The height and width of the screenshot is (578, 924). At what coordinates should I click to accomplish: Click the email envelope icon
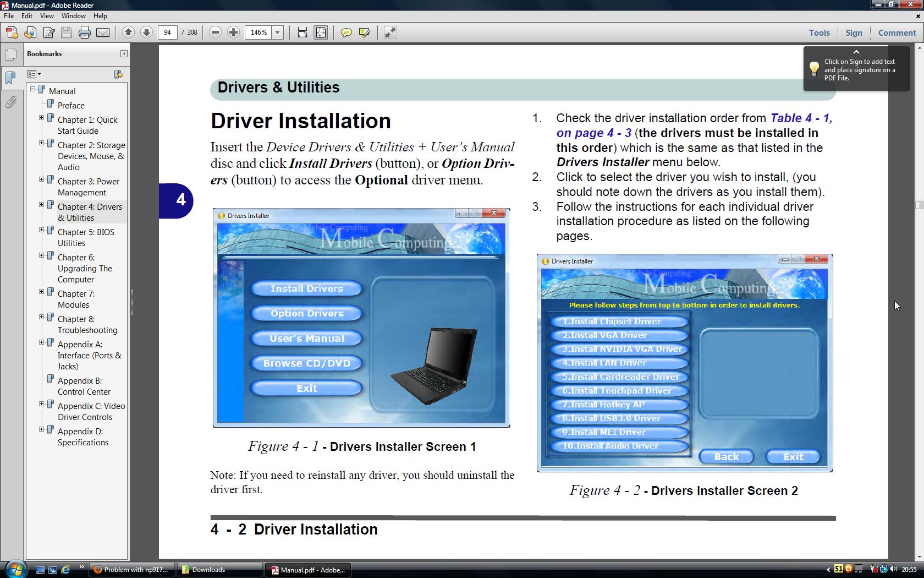click(103, 32)
